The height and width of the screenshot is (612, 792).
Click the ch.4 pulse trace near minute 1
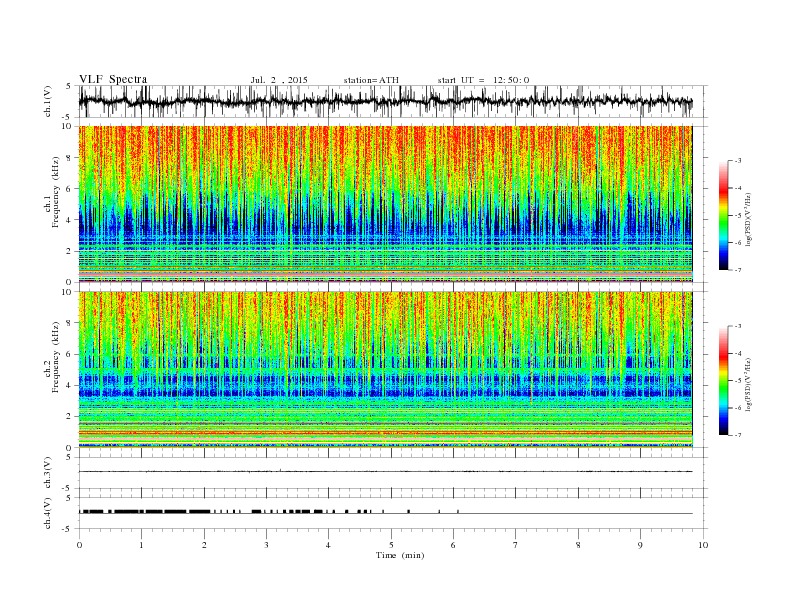point(141,512)
